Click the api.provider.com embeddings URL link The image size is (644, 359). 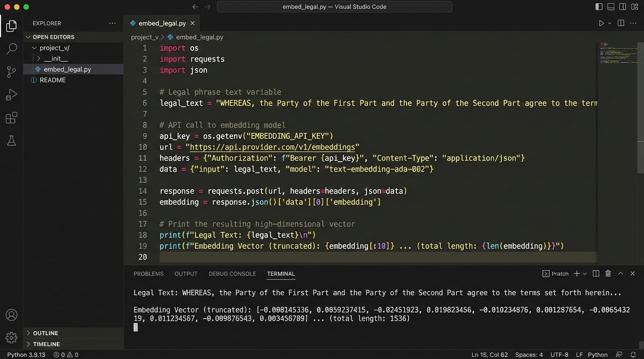tap(272, 147)
